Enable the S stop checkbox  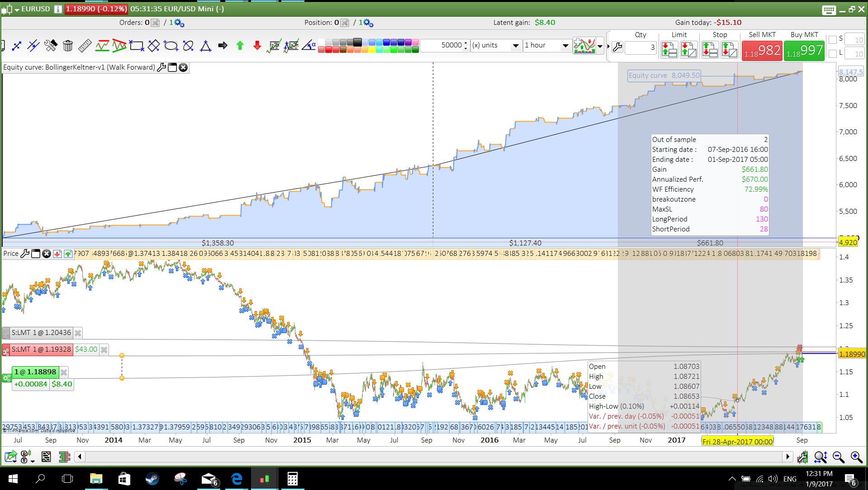[x=833, y=40]
